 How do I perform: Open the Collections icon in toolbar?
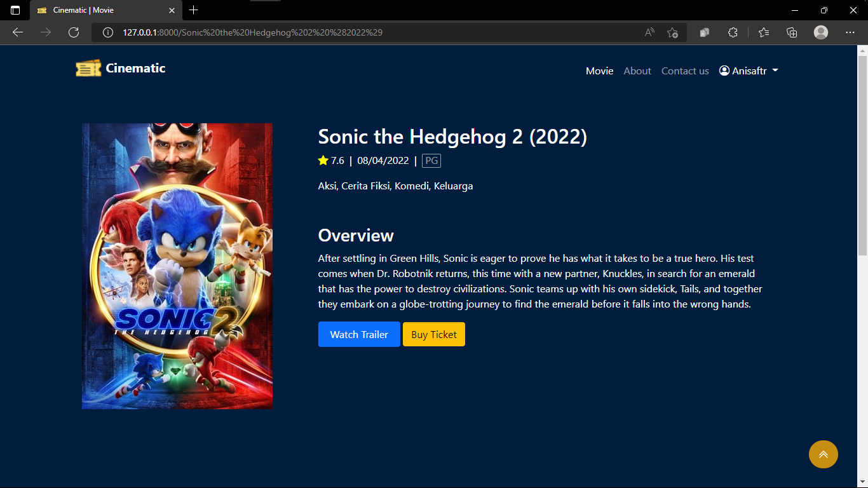[x=792, y=32]
